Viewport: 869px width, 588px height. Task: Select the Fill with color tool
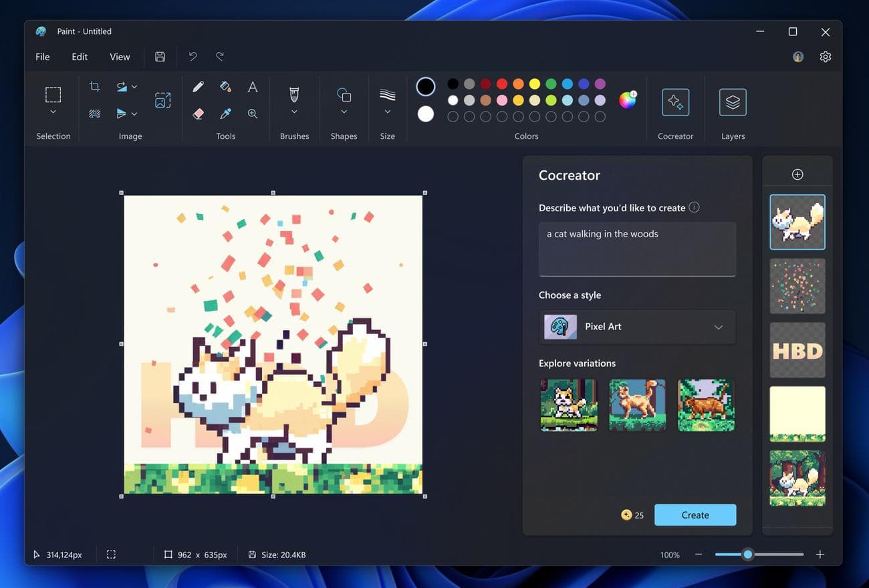pyautogui.click(x=225, y=86)
